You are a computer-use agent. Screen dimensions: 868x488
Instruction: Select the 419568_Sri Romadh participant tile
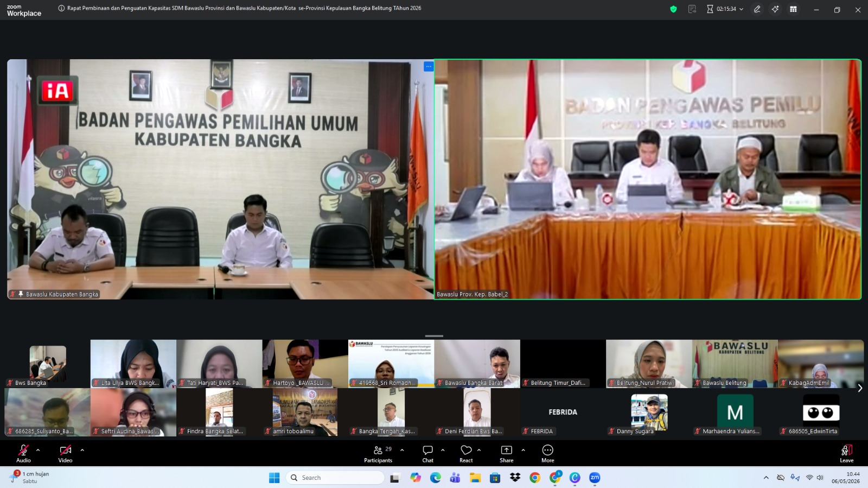pyautogui.click(x=391, y=364)
